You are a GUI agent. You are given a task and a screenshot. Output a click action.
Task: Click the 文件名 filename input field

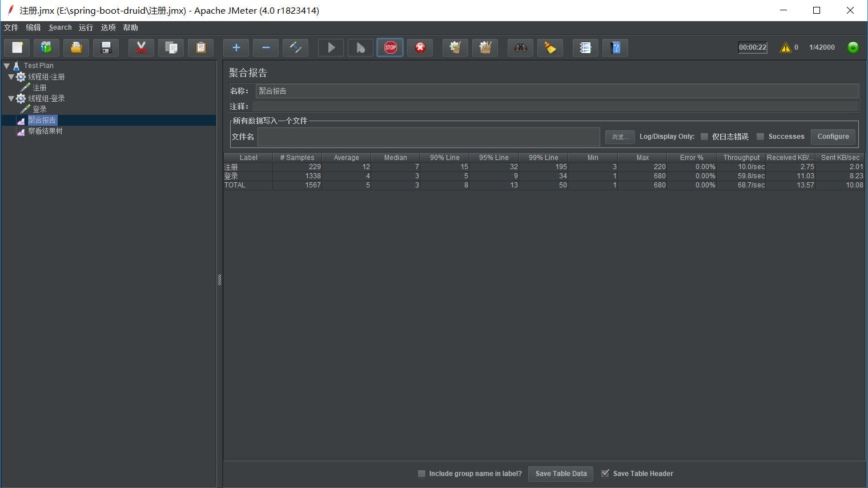(429, 137)
